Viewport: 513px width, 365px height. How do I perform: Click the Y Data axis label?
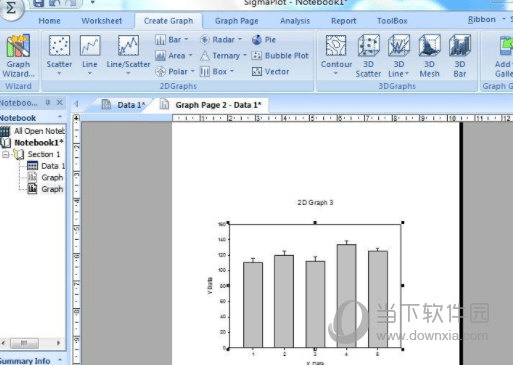[x=210, y=286]
